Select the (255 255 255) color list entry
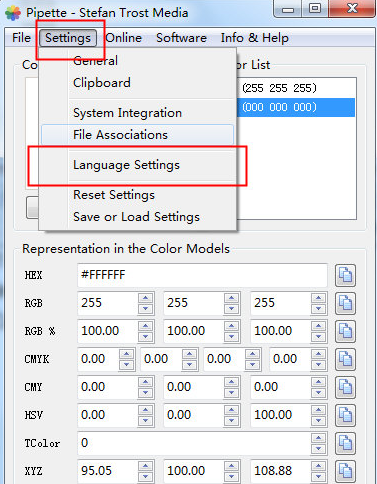 coord(296,88)
